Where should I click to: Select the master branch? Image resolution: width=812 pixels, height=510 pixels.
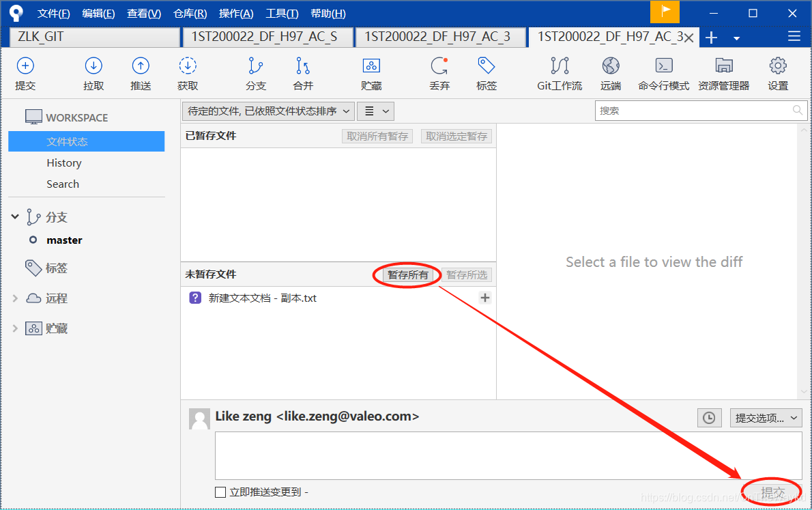pyautogui.click(x=64, y=240)
